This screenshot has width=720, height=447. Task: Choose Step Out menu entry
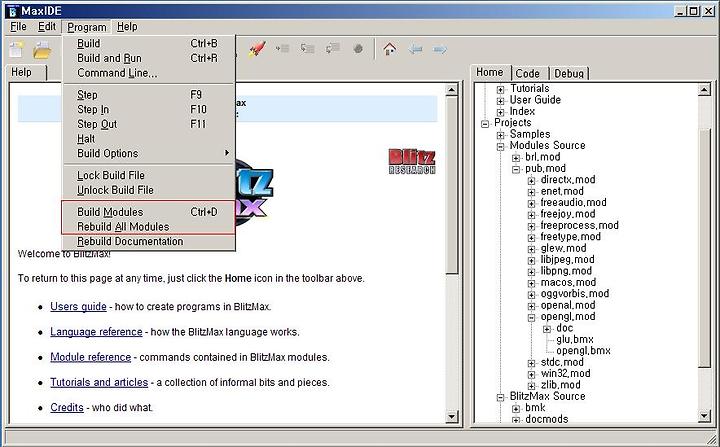pos(148,124)
